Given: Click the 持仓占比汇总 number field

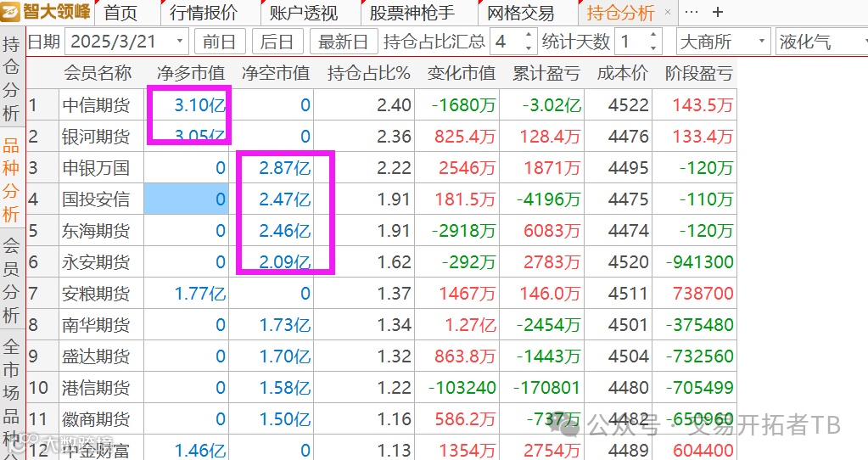Looking at the screenshot, I should [x=506, y=42].
